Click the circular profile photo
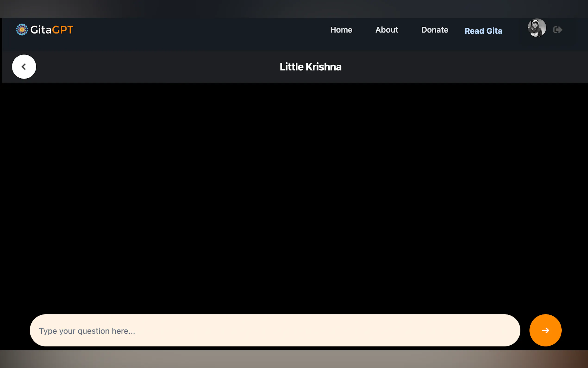This screenshot has height=368, width=588. pos(537,28)
